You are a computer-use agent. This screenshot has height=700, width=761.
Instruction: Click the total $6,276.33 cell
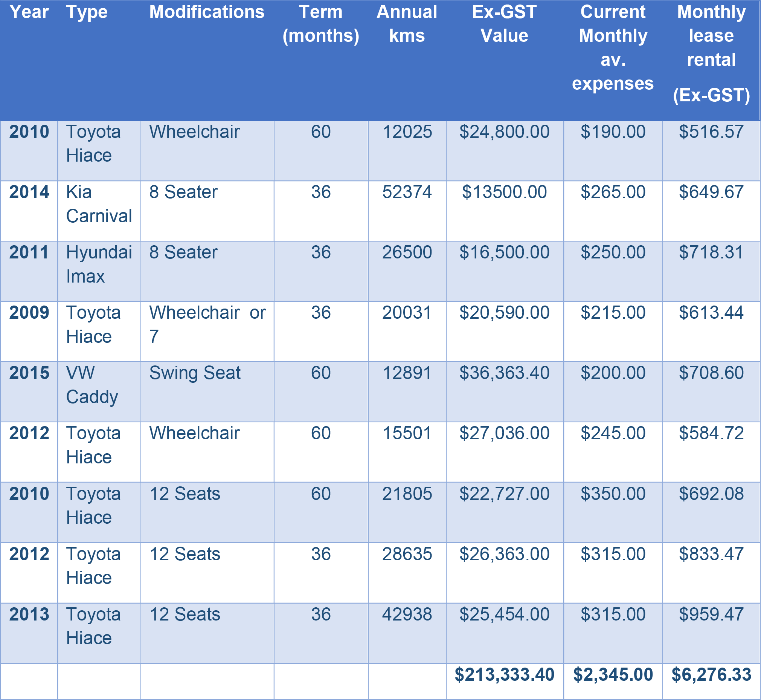pos(711,674)
